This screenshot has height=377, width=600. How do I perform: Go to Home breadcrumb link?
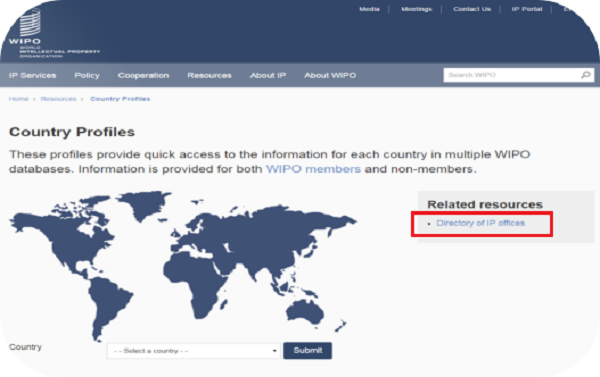(18, 99)
